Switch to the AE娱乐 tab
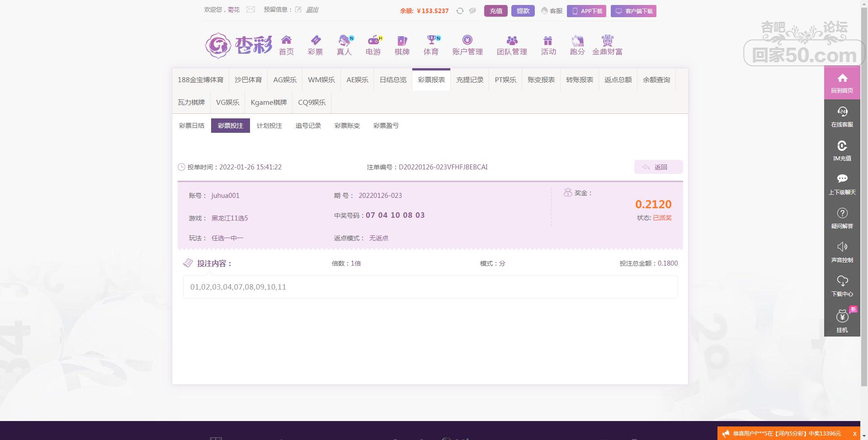 357,80
